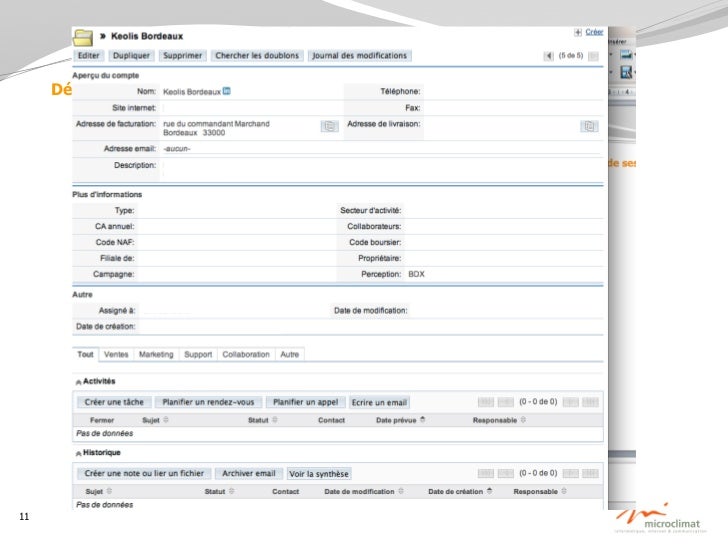Image resolution: width=728 pixels, height=546 pixels.
Task: Open Journal des modifications
Action: [359, 56]
